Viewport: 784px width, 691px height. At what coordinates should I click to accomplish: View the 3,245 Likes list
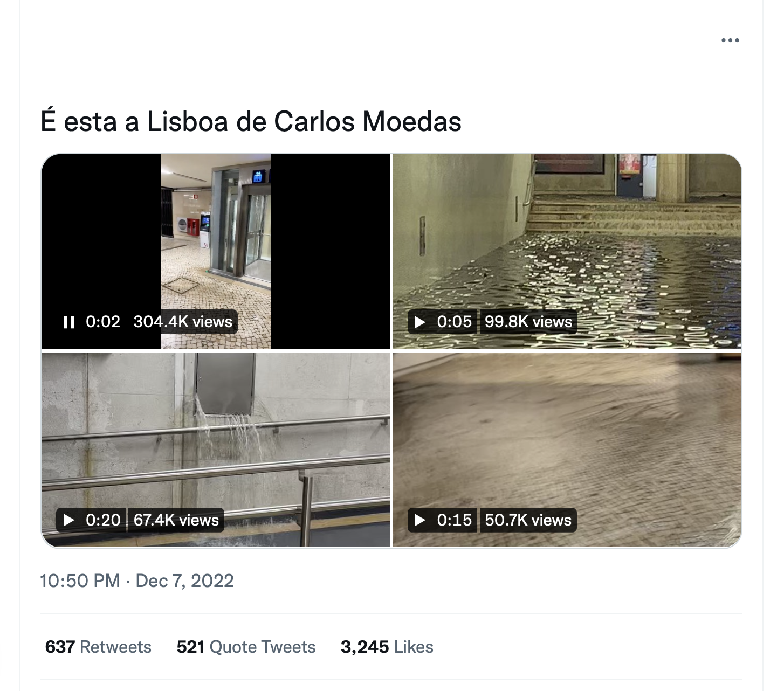click(387, 647)
